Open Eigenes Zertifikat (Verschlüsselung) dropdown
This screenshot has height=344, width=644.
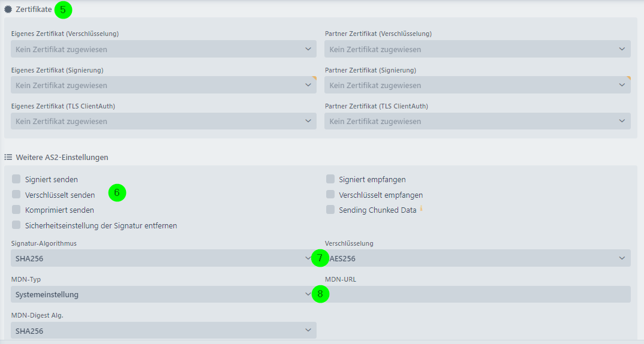pos(164,49)
